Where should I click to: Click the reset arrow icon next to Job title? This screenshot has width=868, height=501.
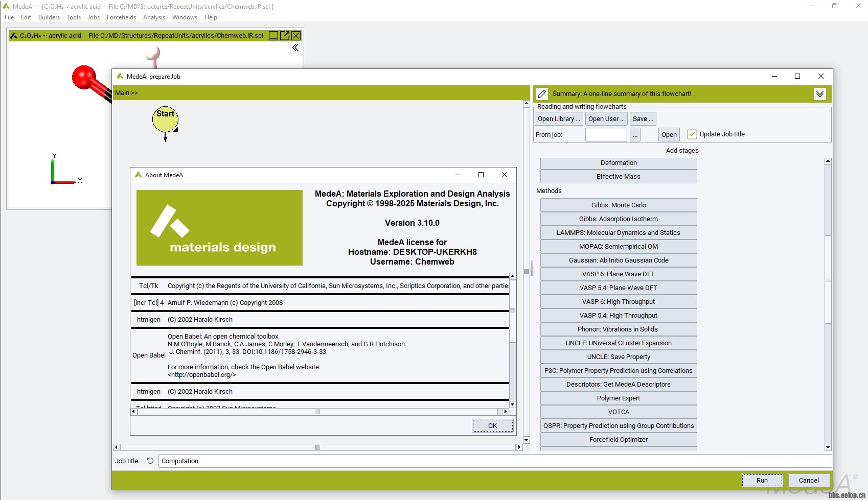[150, 461]
